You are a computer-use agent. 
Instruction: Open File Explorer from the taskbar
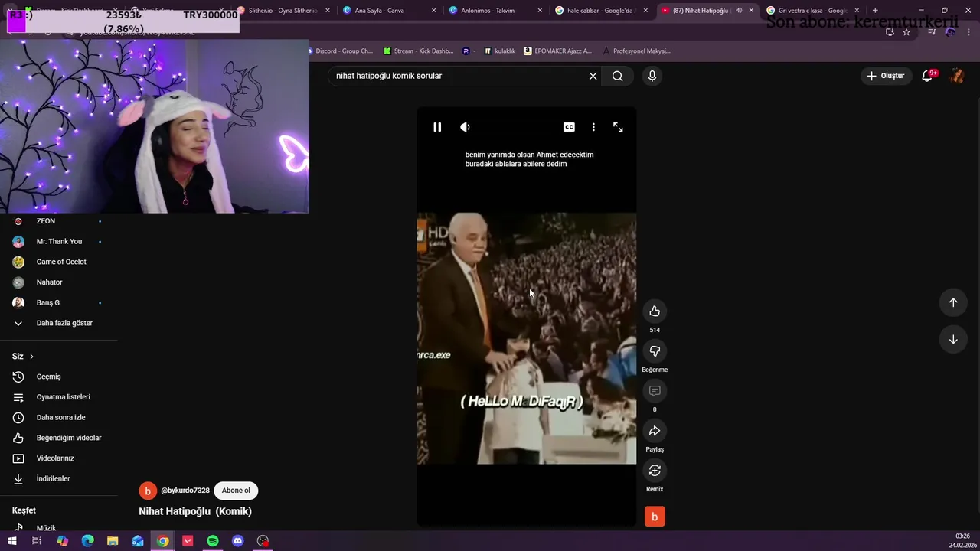113,541
